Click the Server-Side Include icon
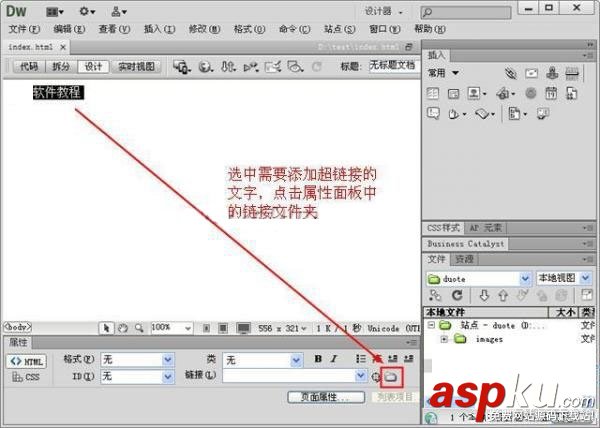The image size is (600, 428). pyautogui.click(x=571, y=93)
